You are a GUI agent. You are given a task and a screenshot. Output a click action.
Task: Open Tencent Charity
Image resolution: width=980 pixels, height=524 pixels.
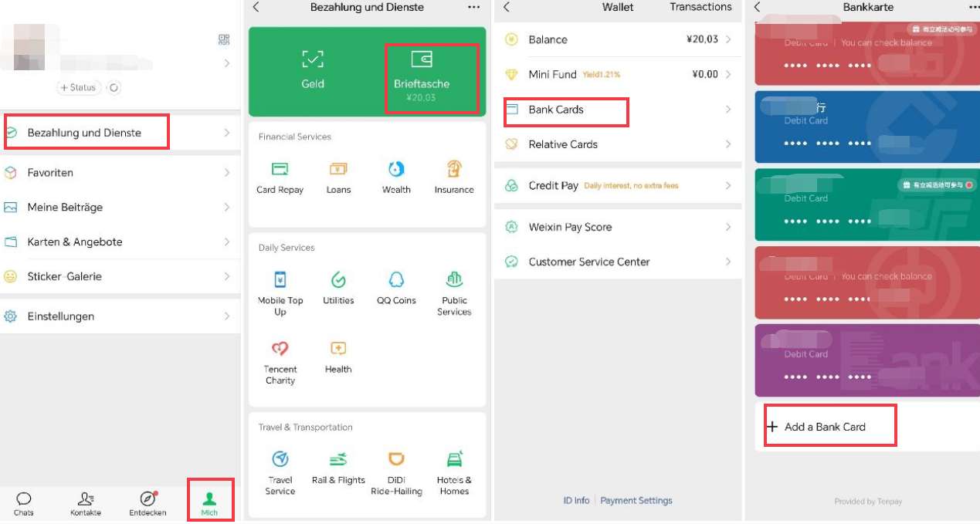pos(280,363)
